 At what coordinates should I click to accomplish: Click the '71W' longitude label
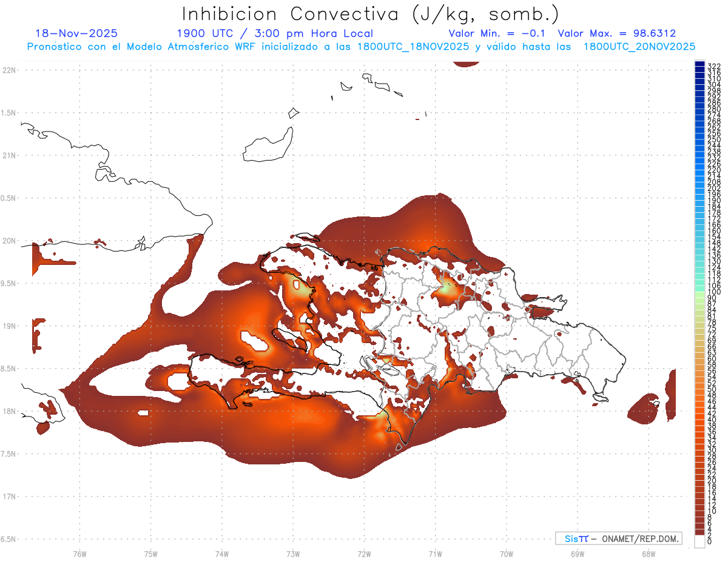(x=435, y=554)
